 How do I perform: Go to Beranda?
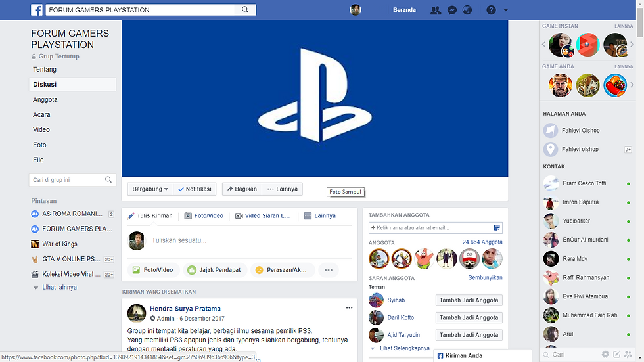(x=404, y=10)
